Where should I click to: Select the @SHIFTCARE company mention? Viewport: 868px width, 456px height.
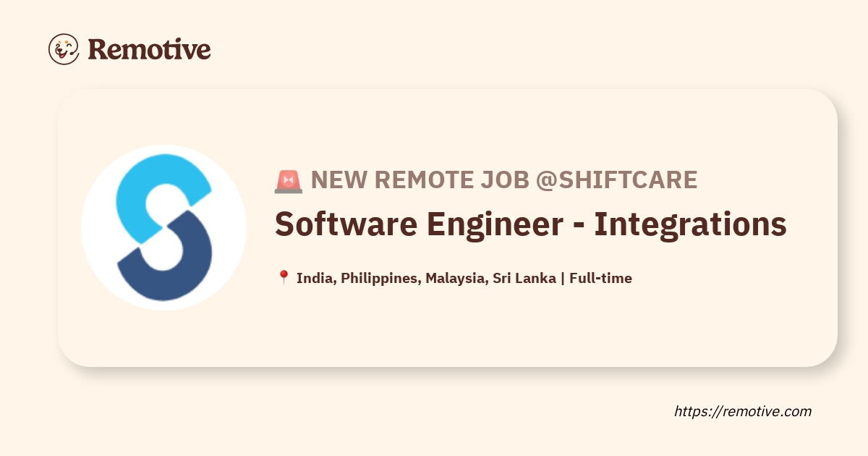(x=616, y=180)
